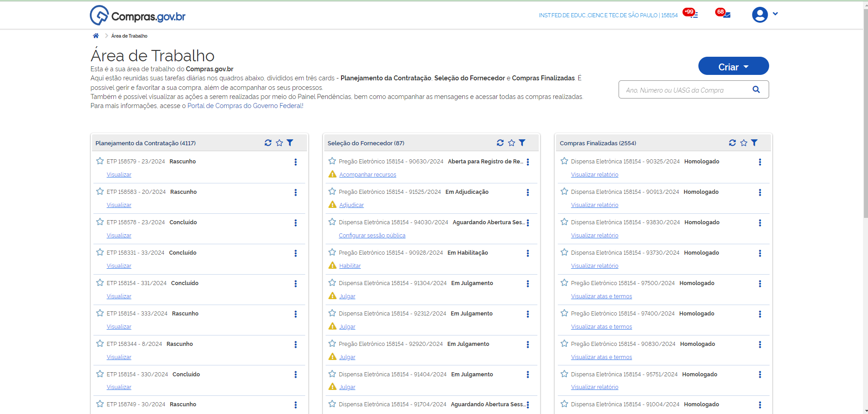Filter the Planejamento da Contratação card
Image resolution: width=868 pixels, height=414 pixels.
point(290,143)
